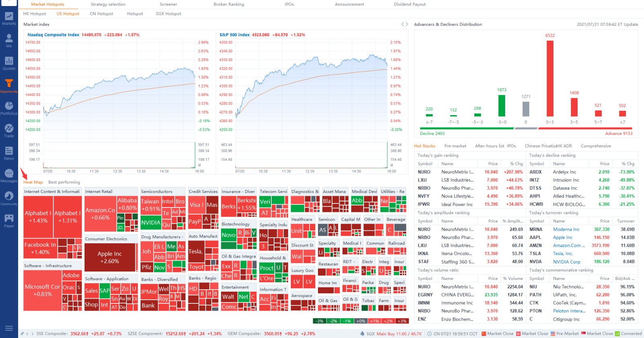
Task: Show next market index with right chevron
Action: [x=407, y=24]
